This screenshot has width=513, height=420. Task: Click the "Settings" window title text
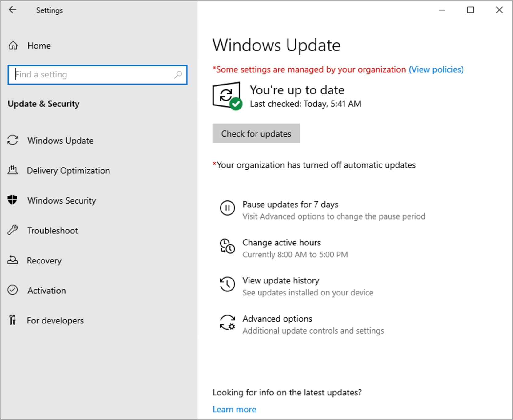click(50, 10)
